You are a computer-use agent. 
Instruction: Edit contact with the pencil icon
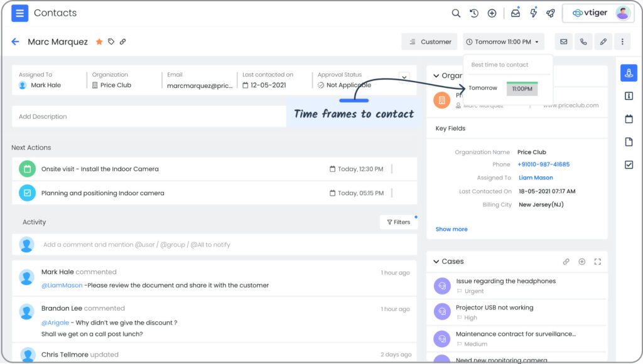[603, 42]
